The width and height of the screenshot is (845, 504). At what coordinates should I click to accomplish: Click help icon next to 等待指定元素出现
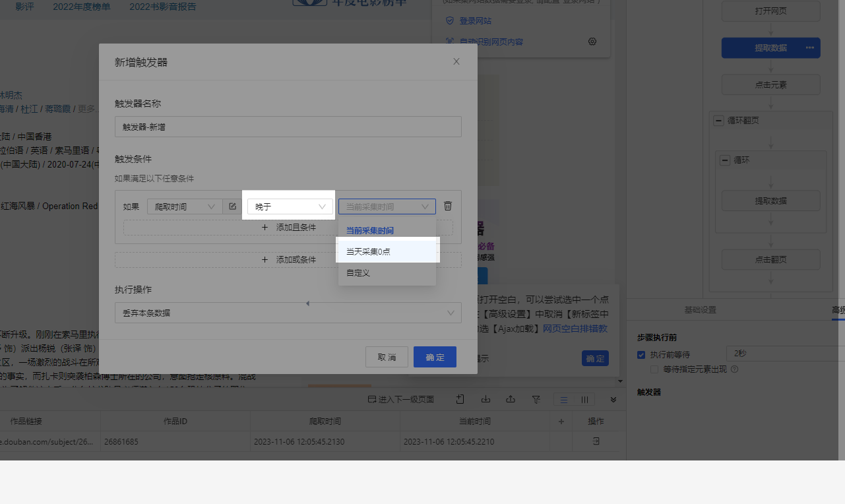tap(734, 369)
